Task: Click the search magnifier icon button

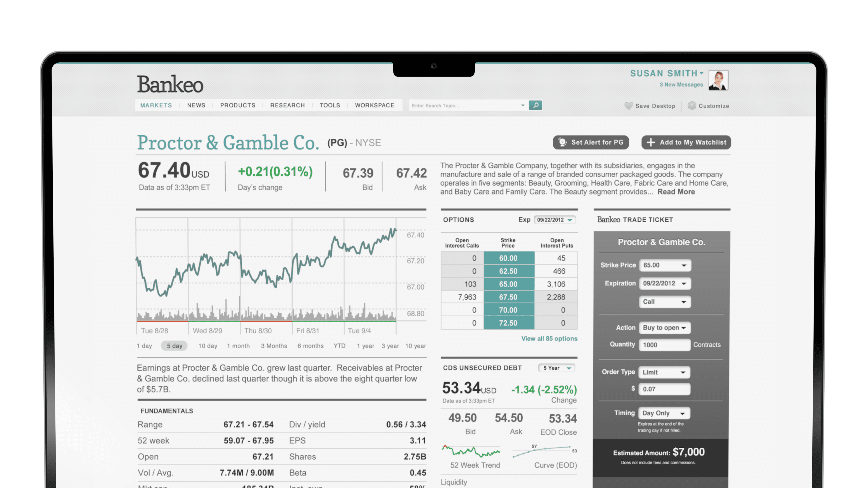Action: point(535,106)
